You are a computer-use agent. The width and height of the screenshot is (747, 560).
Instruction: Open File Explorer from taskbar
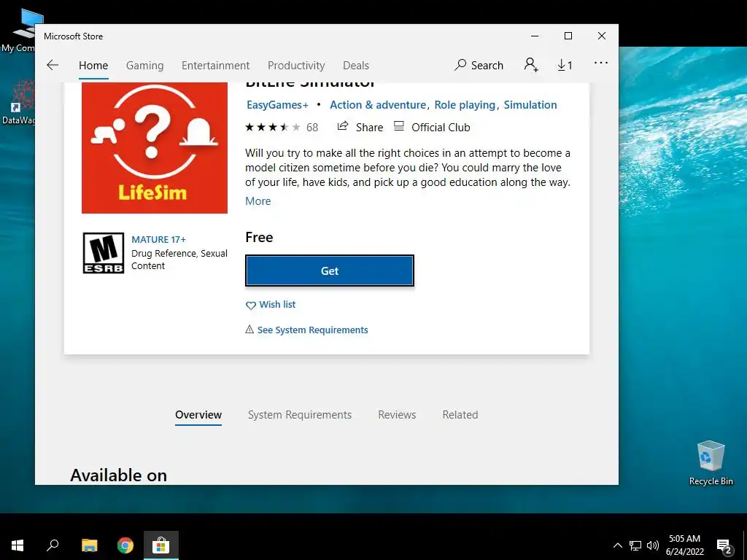click(x=89, y=545)
